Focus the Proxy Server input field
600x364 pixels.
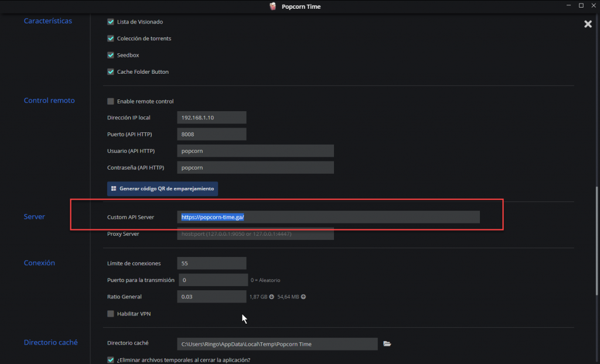[255, 234]
